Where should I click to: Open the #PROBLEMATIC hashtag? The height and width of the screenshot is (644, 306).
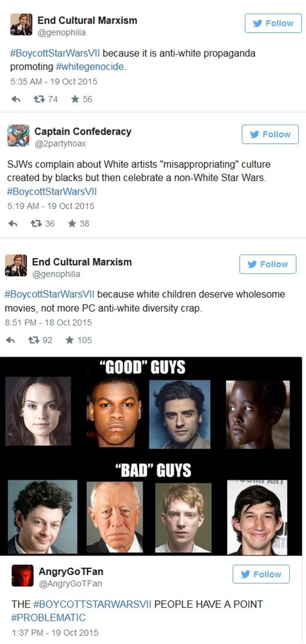pos(48,617)
